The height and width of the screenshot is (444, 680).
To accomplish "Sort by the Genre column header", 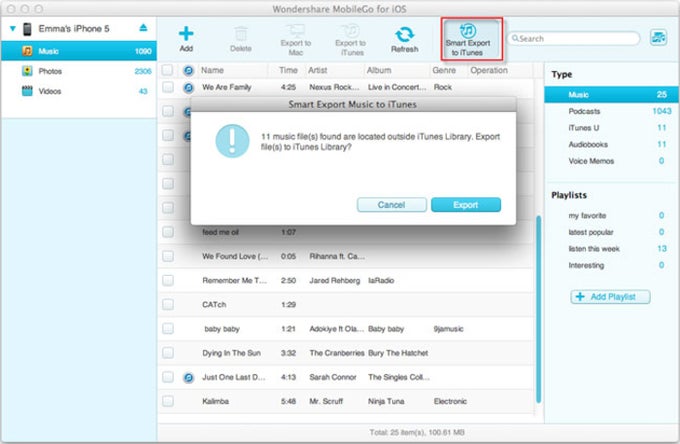I will [444, 70].
